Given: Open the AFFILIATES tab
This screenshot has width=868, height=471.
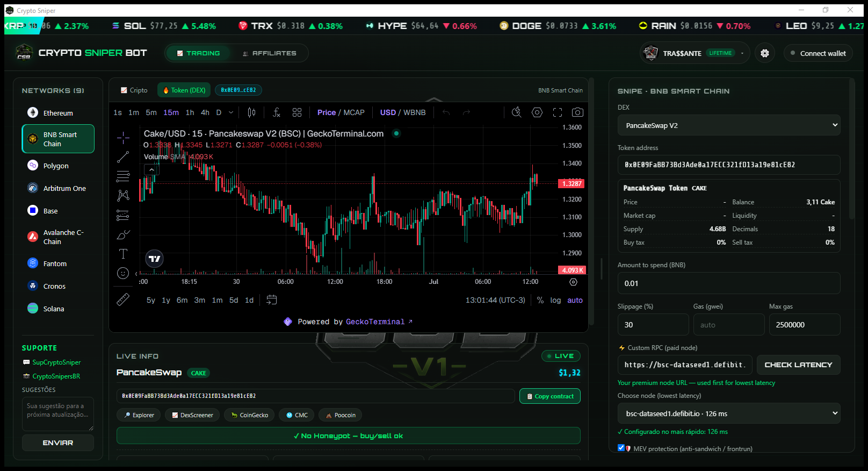Looking at the screenshot, I should coord(269,53).
